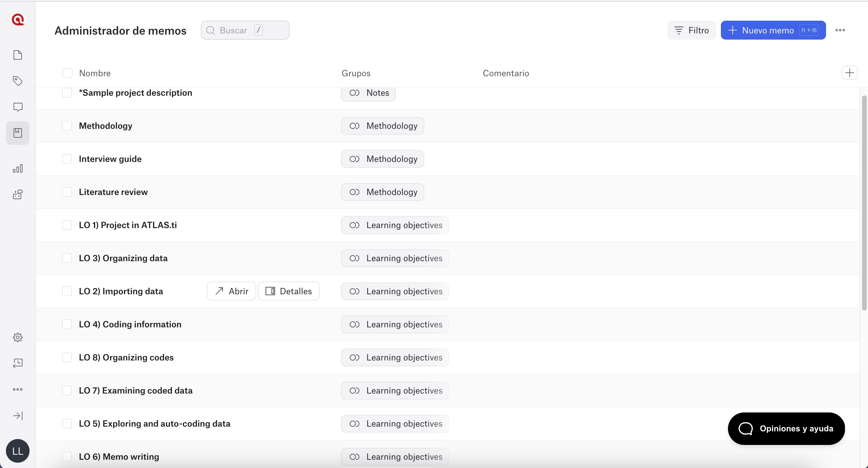The width and height of the screenshot is (868, 468).
Task: Open the Codes tag sidebar icon
Action: [x=17, y=81]
